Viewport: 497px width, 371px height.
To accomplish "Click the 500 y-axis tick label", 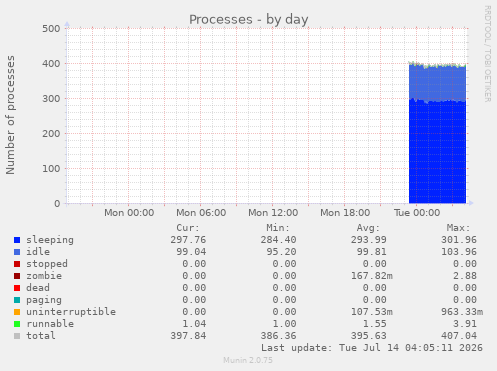I will [x=51, y=28].
